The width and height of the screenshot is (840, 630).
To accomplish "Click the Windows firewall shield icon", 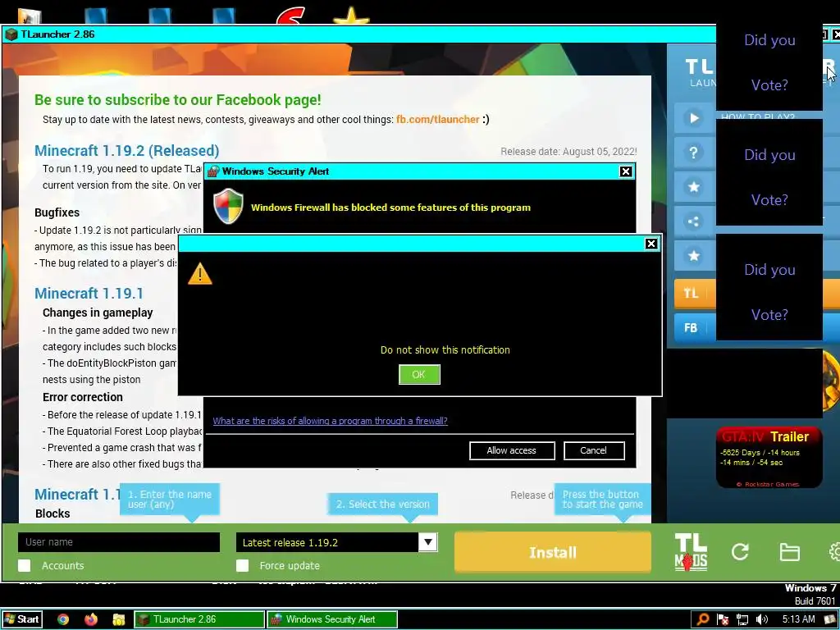I will coord(228,206).
